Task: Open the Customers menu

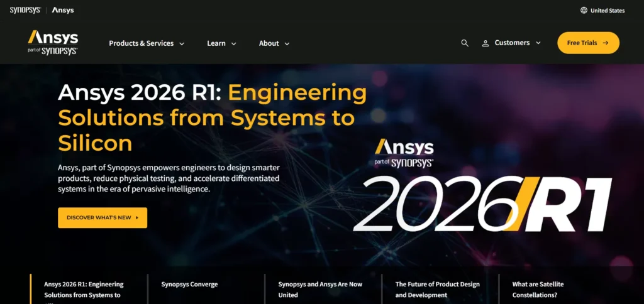Action: [512, 43]
